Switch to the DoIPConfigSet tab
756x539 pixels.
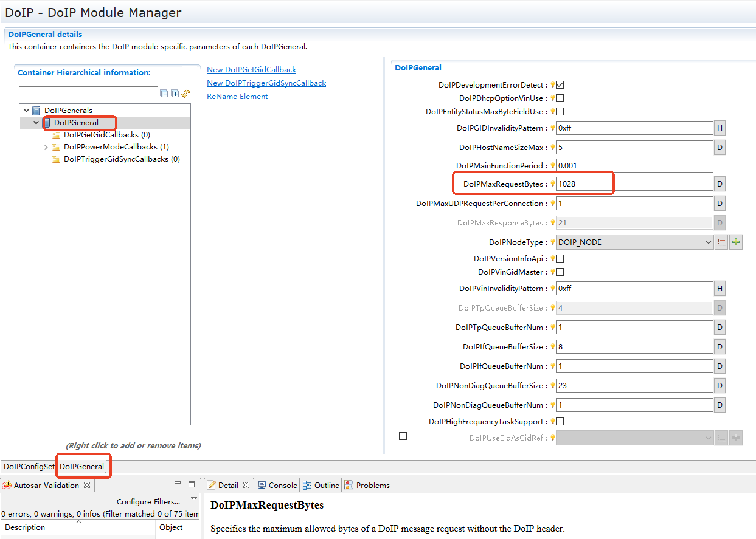tap(29, 467)
